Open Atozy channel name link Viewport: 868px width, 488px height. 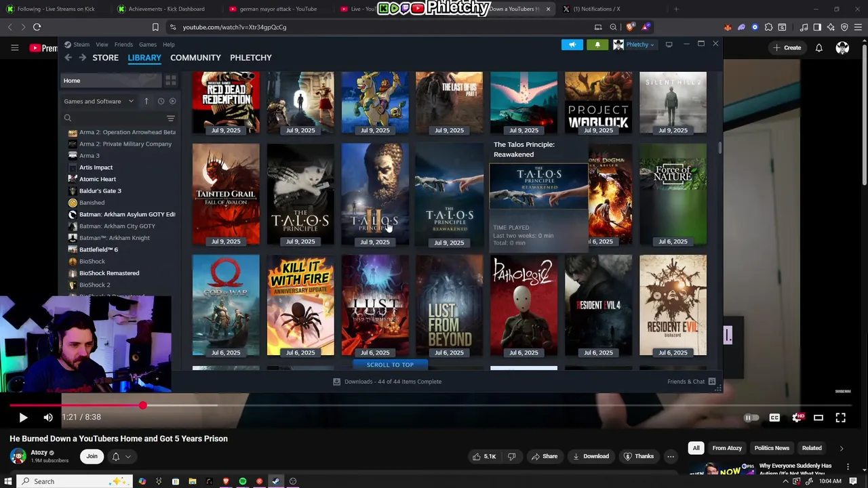(39, 452)
